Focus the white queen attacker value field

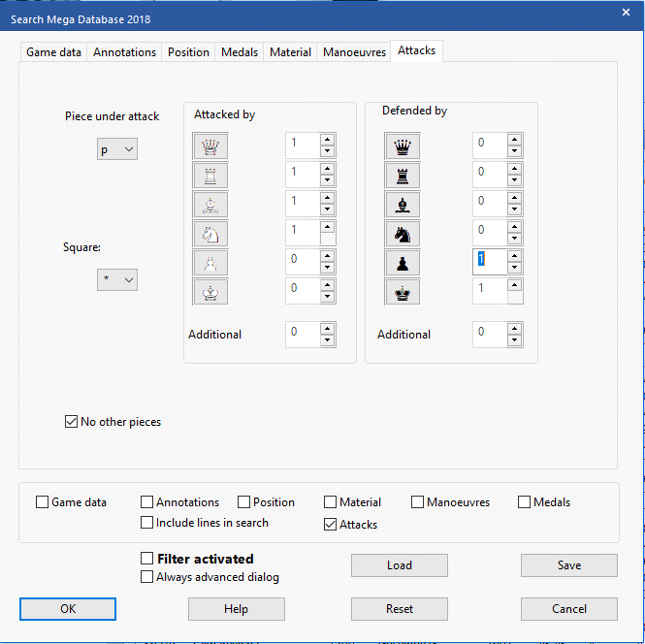pyautogui.click(x=303, y=145)
